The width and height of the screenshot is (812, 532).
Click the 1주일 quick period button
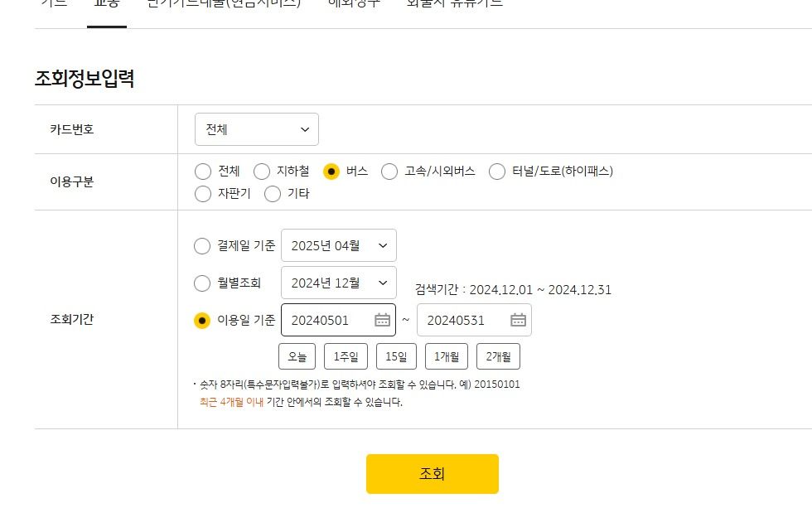click(x=346, y=357)
